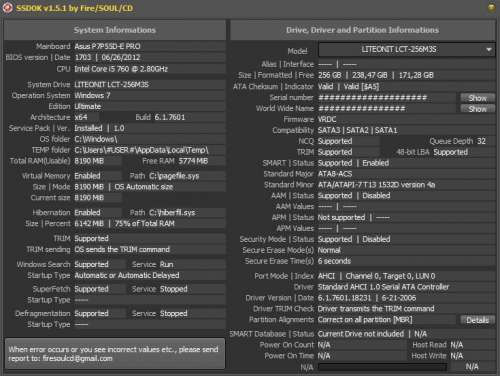This screenshot has height=376, width=500.
Task: Click the hiberfil.sys path field
Action: pyautogui.click(x=187, y=213)
